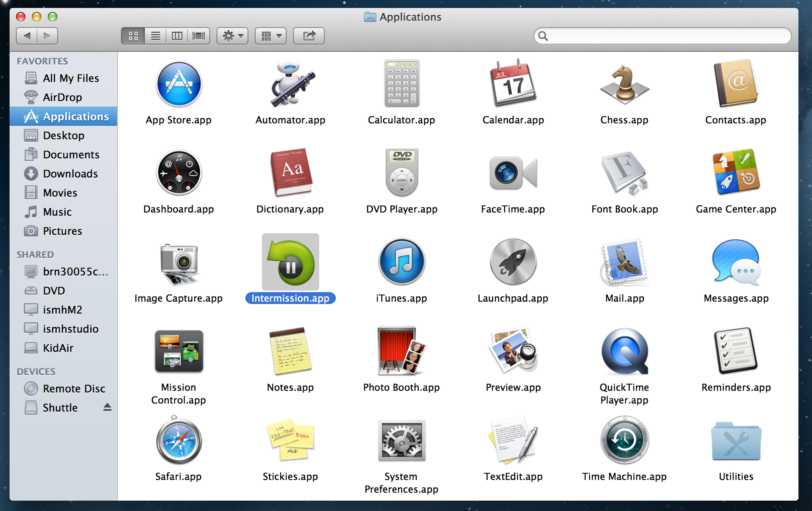Open Remote Disc under Devices
The width and height of the screenshot is (812, 511).
tap(64, 388)
